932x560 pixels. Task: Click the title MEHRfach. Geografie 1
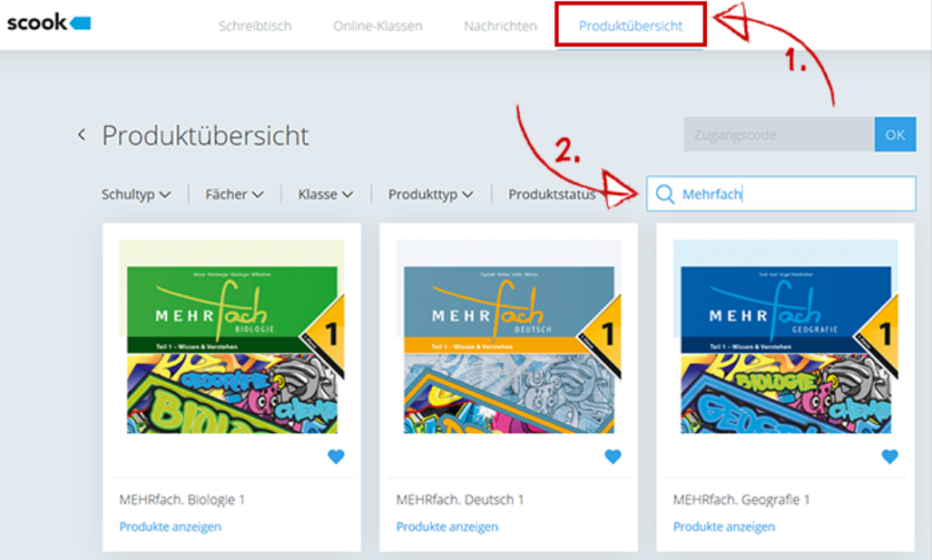click(x=741, y=499)
